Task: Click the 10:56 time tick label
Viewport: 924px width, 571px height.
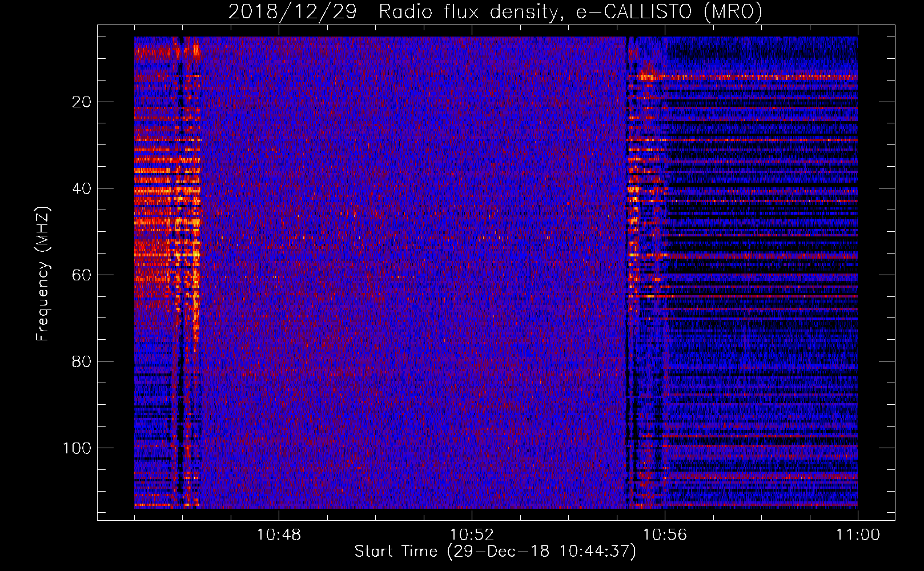Action: 665,535
